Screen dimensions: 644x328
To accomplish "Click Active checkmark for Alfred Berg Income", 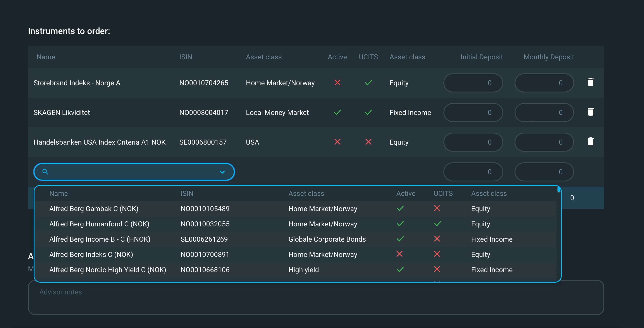I will coord(400,239).
